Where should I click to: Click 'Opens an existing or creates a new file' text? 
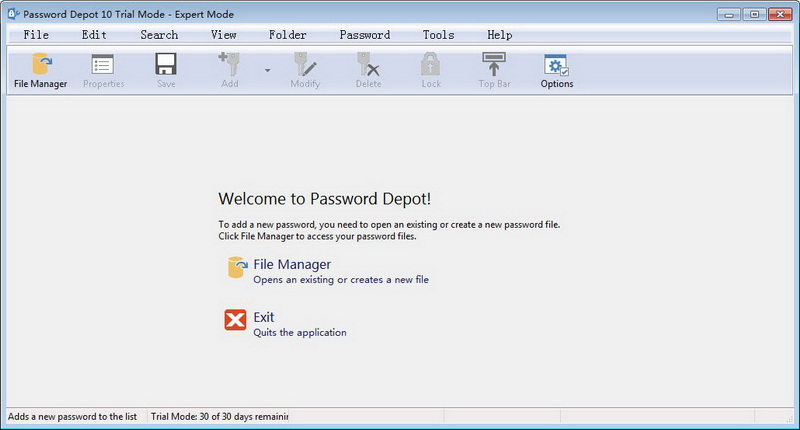341,280
